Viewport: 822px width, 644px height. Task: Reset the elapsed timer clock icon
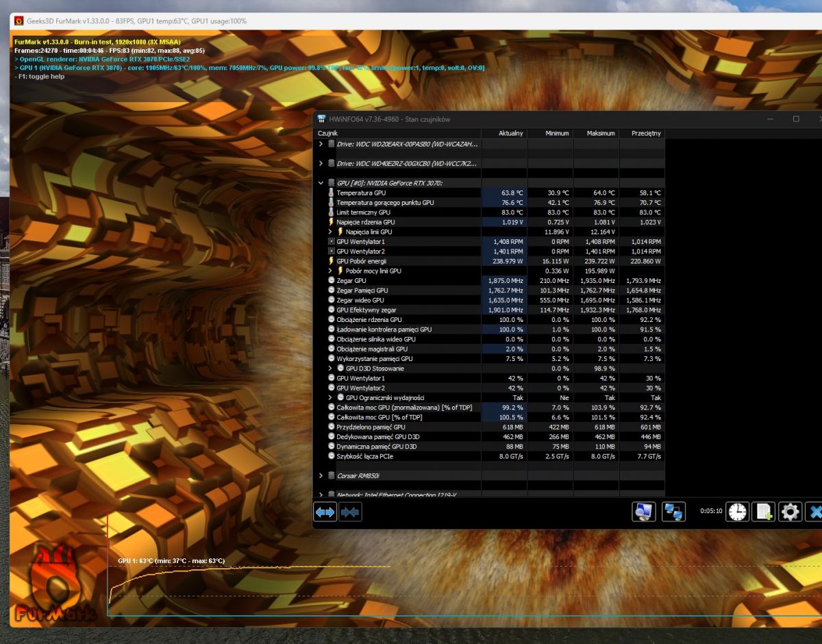[737, 511]
